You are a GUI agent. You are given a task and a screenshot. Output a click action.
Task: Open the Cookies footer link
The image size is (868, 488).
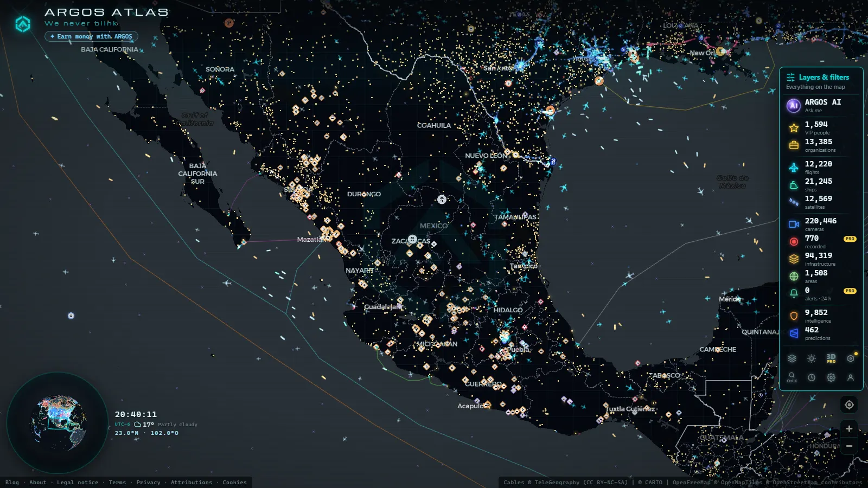click(x=234, y=483)
